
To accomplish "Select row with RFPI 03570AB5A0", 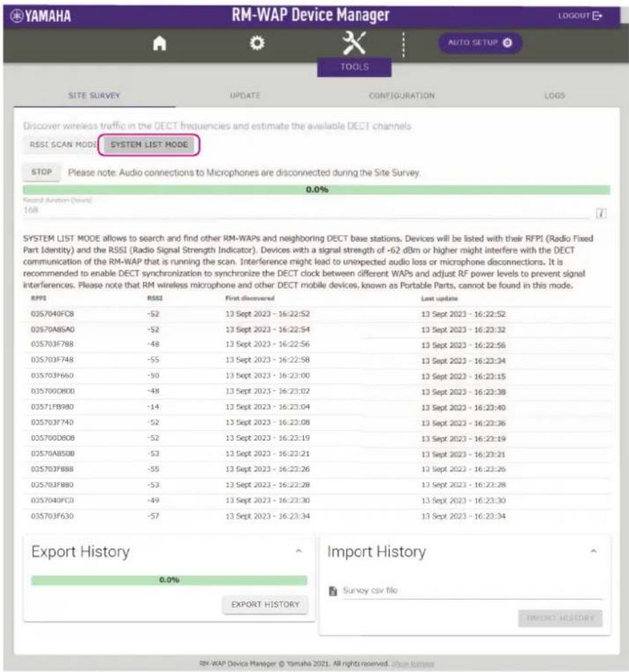I will 316,330.
